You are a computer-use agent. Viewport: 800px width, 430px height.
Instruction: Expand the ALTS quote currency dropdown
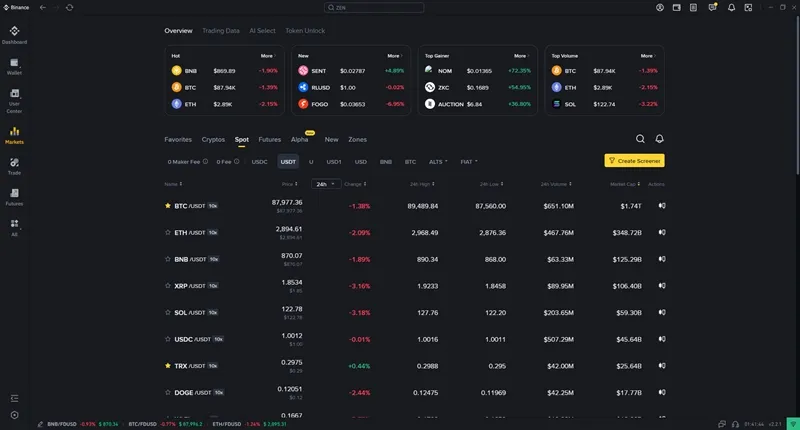(437, 161)
